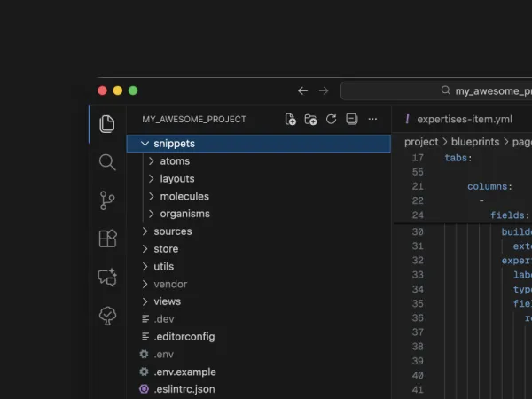The height and width of the screenshot is (399, 532).
Task: Open the tree-shaped icon in activity bar
Action: pos(107,316)
